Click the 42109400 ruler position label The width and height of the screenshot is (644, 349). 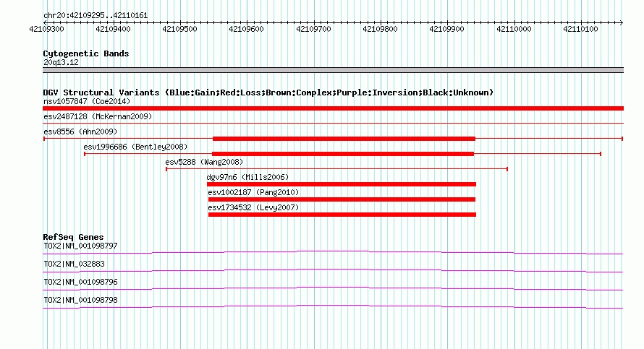coord(113,29)
